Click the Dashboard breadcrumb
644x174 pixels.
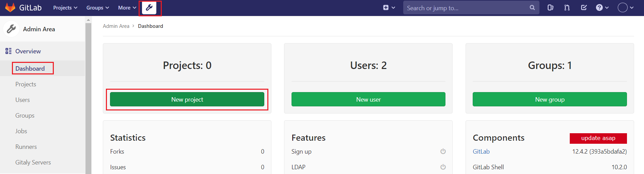click(x=151, y=26)
